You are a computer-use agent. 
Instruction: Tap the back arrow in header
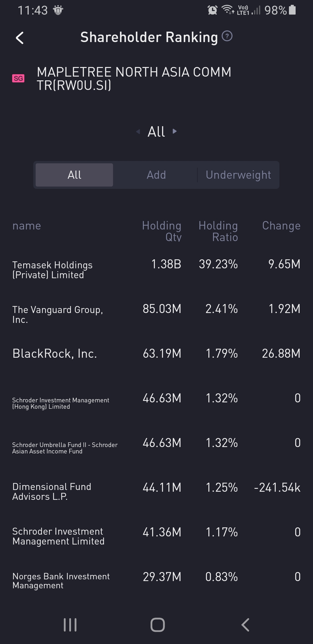[x=20, y=38]
